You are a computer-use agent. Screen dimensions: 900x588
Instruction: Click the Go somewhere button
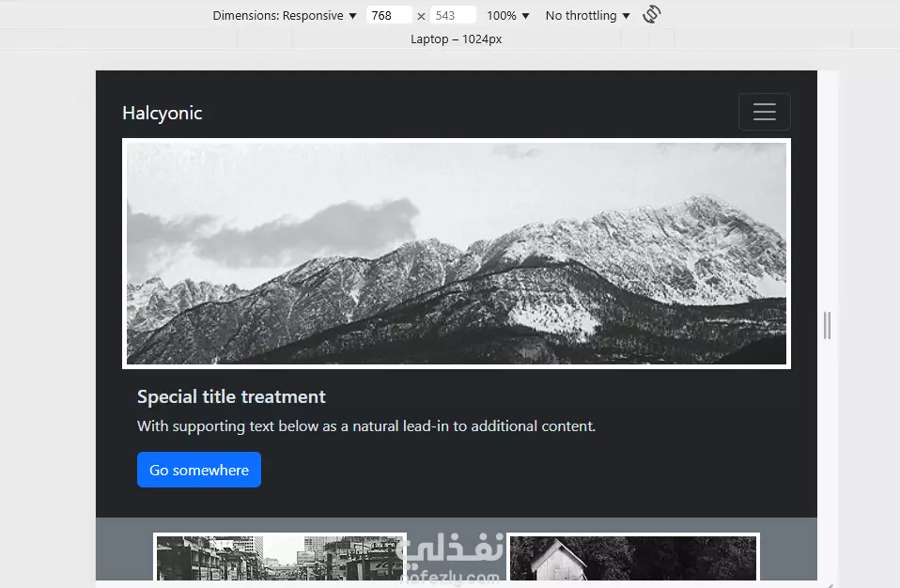[198, 470]
